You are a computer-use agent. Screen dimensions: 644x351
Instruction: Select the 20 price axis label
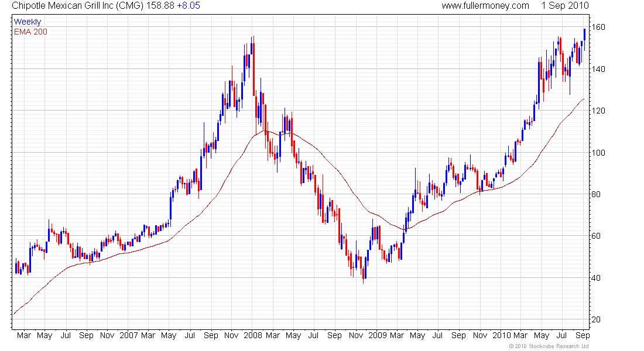tap(596, 319)
